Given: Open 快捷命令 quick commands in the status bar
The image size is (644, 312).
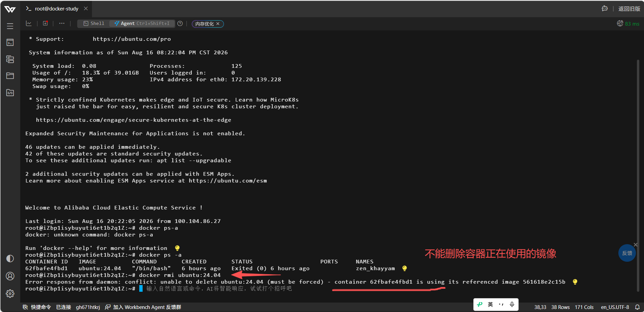Looking at the screenshot, I should pyautogui.click(x=37, y=307).
